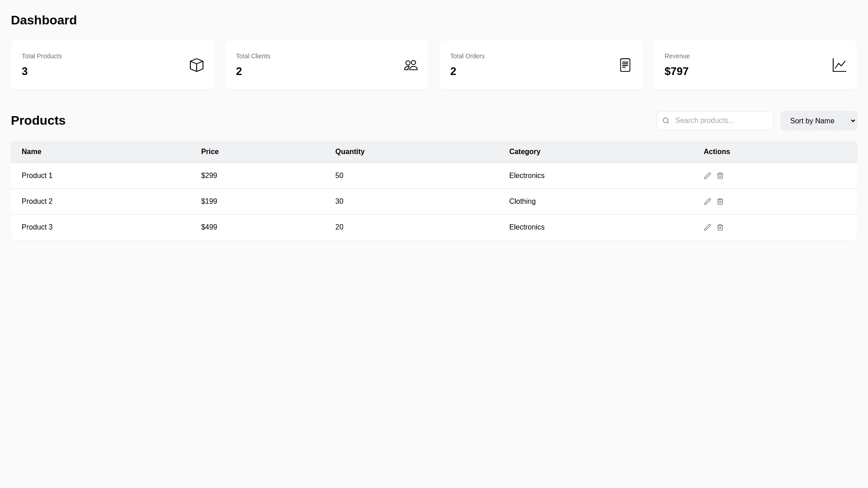
Task: Click the receipt icon in Total Orders
Action: (625, 65)
